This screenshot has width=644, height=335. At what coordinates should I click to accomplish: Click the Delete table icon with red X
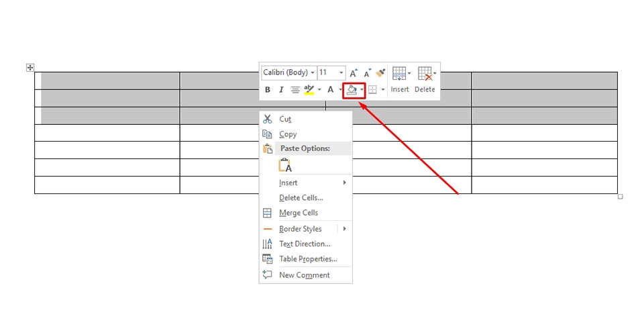click(425, 74)
